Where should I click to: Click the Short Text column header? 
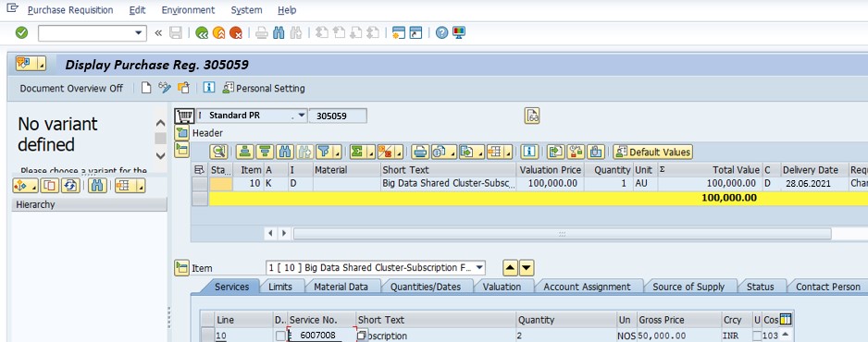(x=449, y=170)
